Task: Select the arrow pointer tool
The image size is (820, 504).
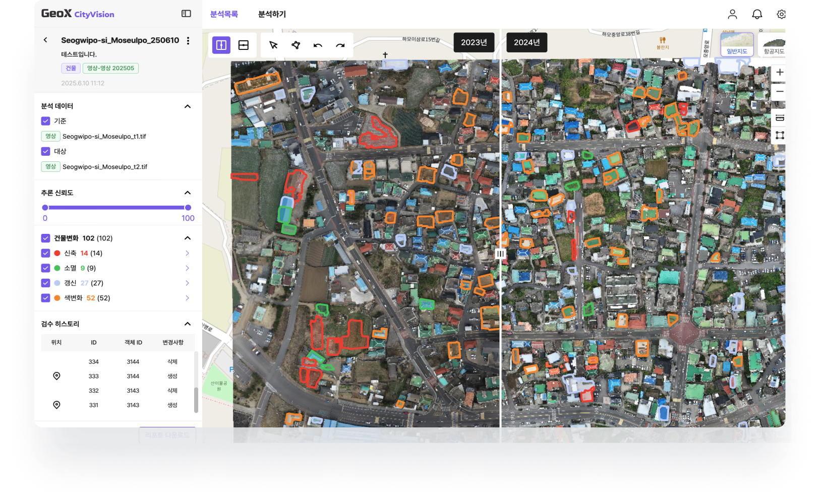Action: (x=273, y=45)
